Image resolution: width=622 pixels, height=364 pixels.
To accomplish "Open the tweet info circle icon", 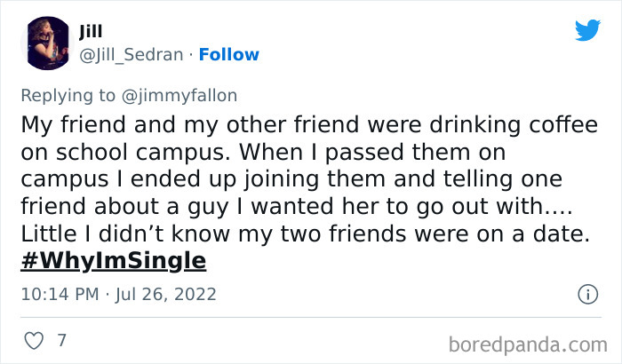I will point(586,294).
